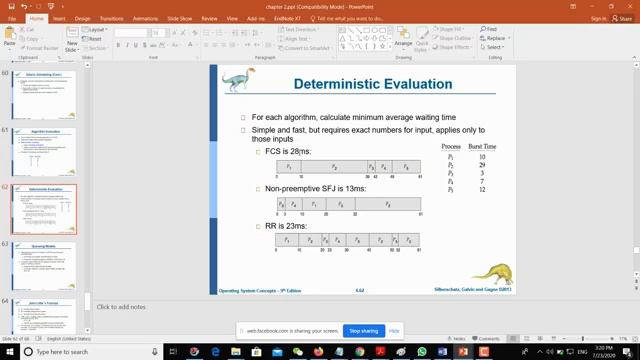
Task: Start slideshow from beginning in quick access
Action: point(51,7)
